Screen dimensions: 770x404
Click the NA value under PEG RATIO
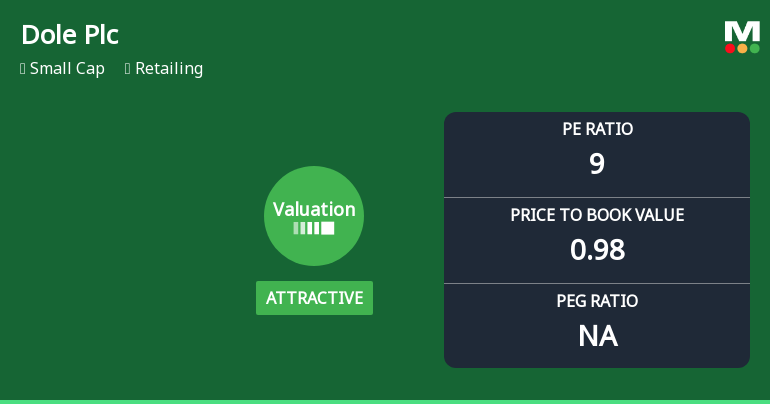pos(597,336)
